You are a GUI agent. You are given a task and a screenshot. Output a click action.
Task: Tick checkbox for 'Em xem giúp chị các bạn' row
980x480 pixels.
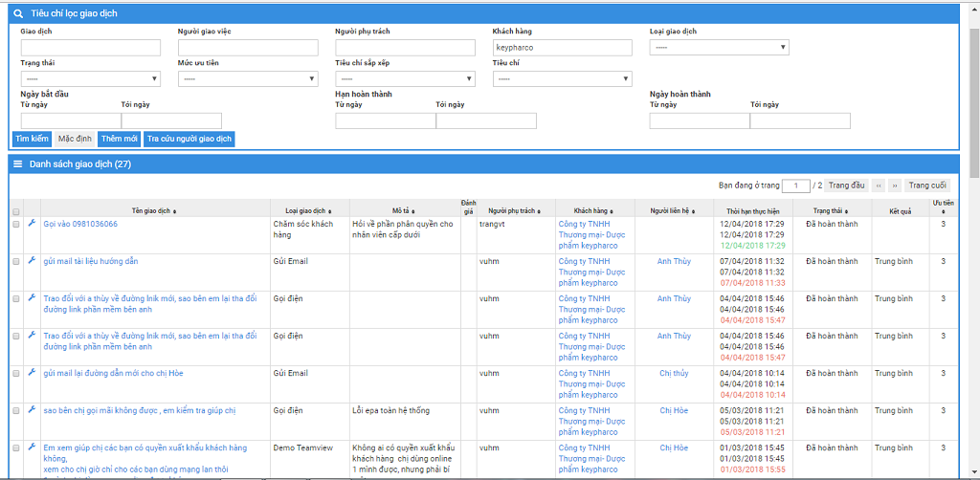(x=16, y=448)
